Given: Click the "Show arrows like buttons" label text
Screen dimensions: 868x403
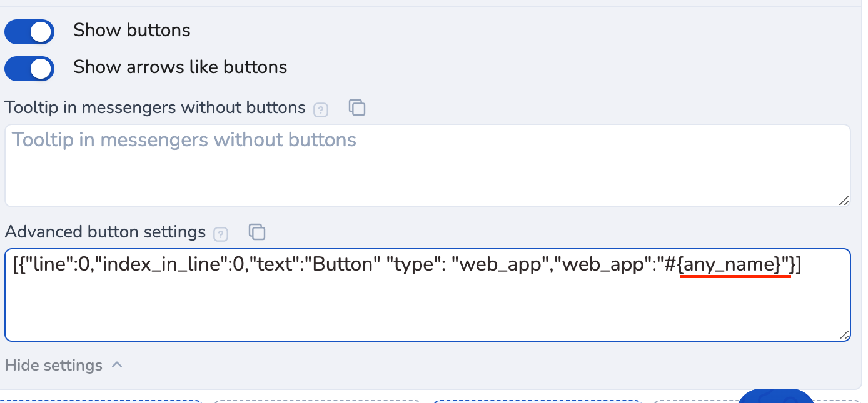Looking at the screenshot, I should point(180,67).
